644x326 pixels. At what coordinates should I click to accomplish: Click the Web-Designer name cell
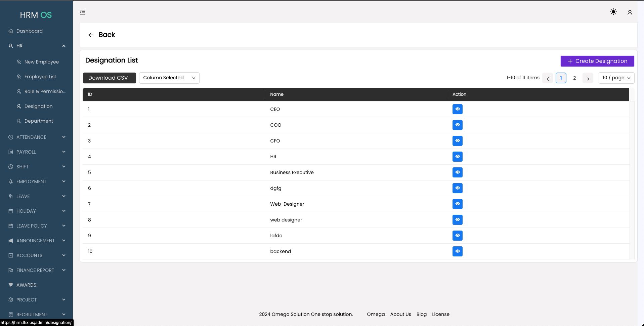click(x=287, y=204)
